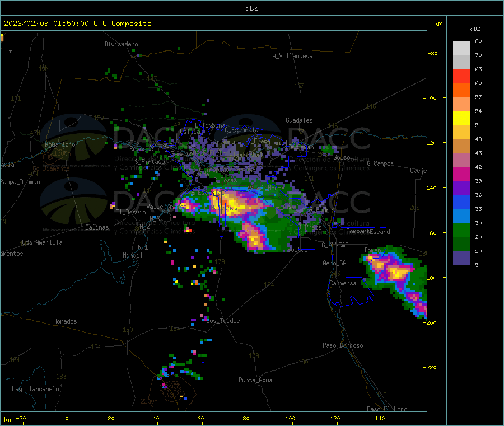
Task: Click the 0 km horizontal axis tick
Action: (x=67, y=418)
